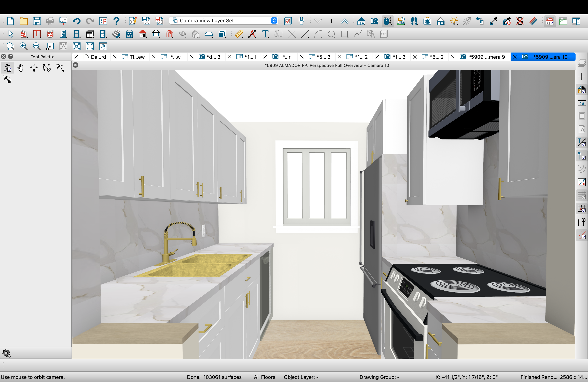Viewport: 588px width, 382px height.
Task: Toggle grid snaps checkbox icon
Action: tap(582, 209)
